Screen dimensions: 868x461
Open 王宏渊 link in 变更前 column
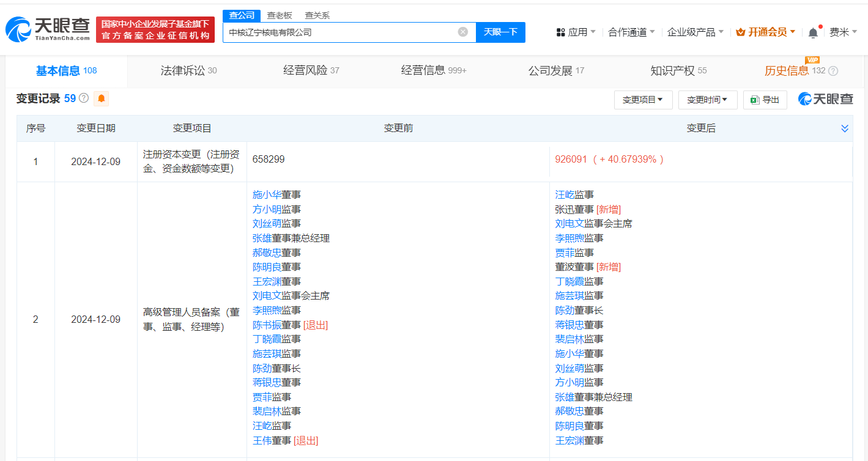[267, 281]
